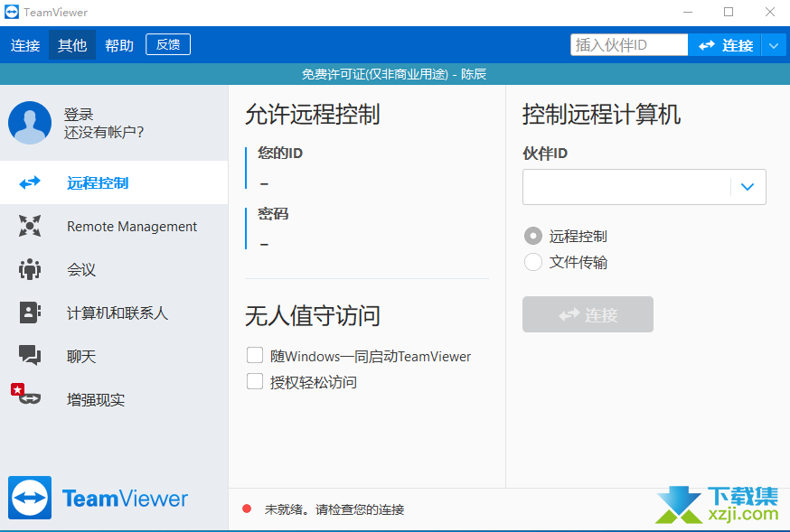This screenshot has height=532, width=790.
Task: Click the remote control double-arrow sidebar icon
Action: pyautogui.click(x=30, y=182)
